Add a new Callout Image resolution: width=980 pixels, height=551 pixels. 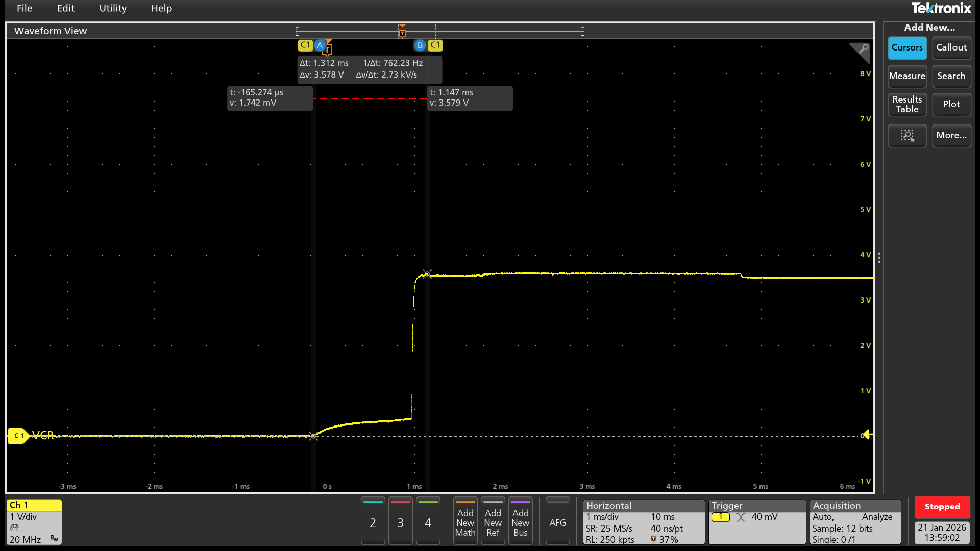[951, 47]
